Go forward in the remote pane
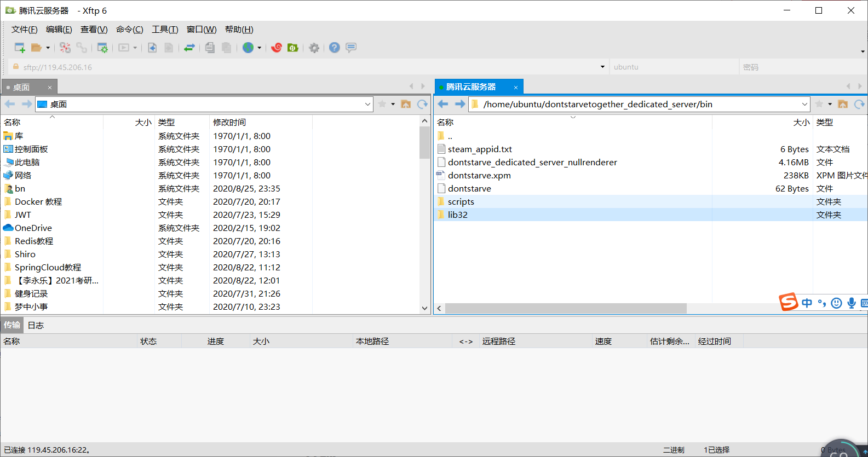868x457 pixels. click(460, 104)
